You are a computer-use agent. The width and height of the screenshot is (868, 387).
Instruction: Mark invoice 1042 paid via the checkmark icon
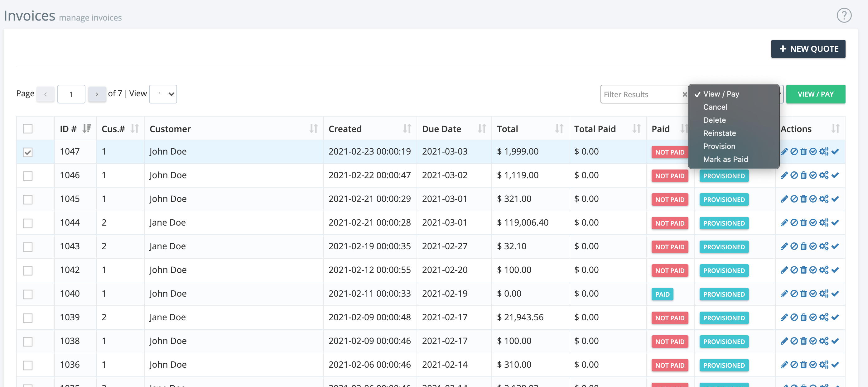click(x=835, y=270)
